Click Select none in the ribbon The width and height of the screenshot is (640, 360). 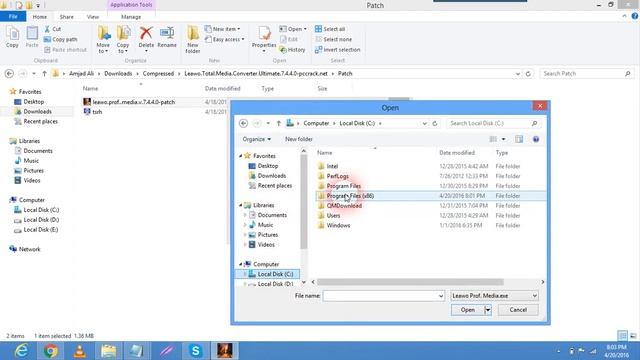coord(333,39)
